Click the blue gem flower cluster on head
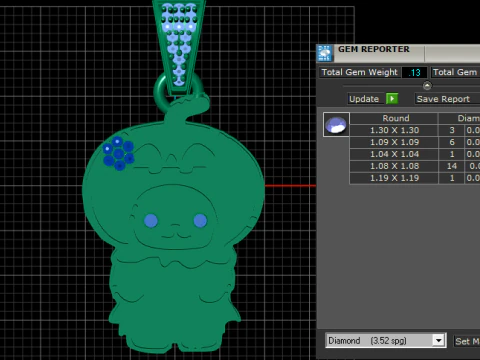 point(118,153)
